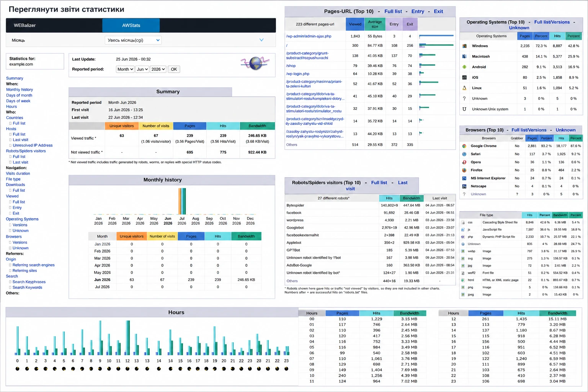Viewport: 588px width, 392px height.
Task: Open Robots/Spiders Last visit header link
Action: 377,186
